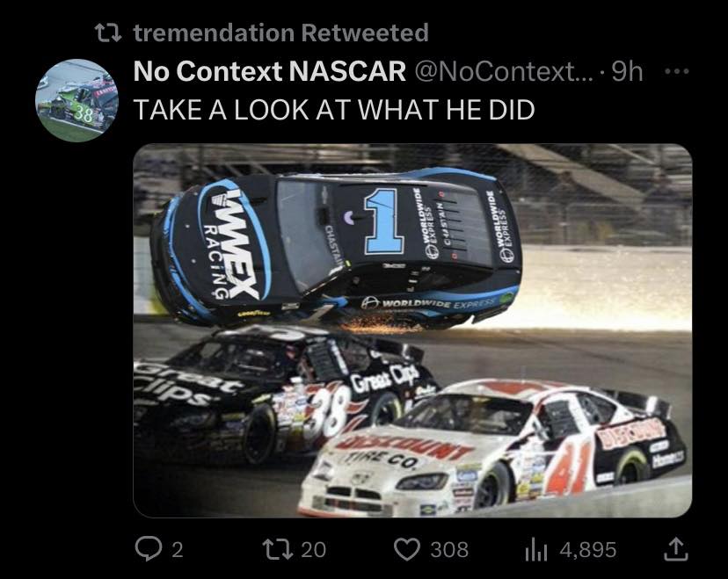Click the like count showing 308

tap(448, 550)
